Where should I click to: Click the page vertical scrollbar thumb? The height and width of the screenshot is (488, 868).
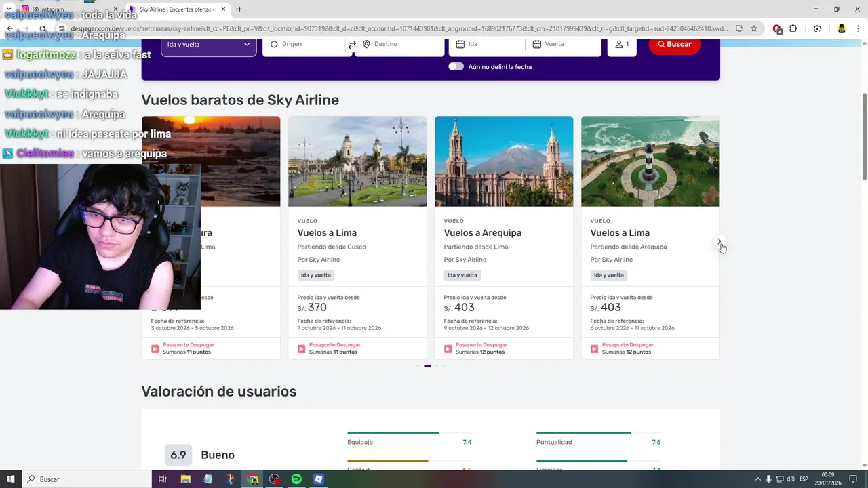pyautogui.click(x=865, y=137)
